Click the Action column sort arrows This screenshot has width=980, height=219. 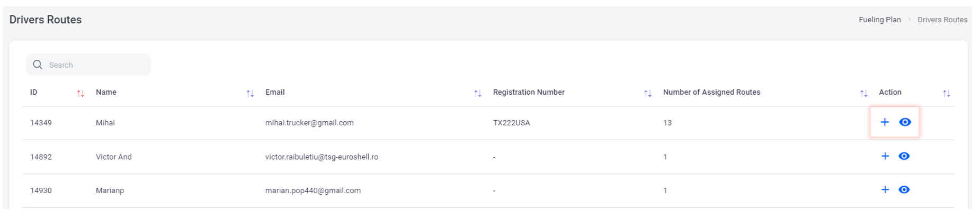pos(946,94)
